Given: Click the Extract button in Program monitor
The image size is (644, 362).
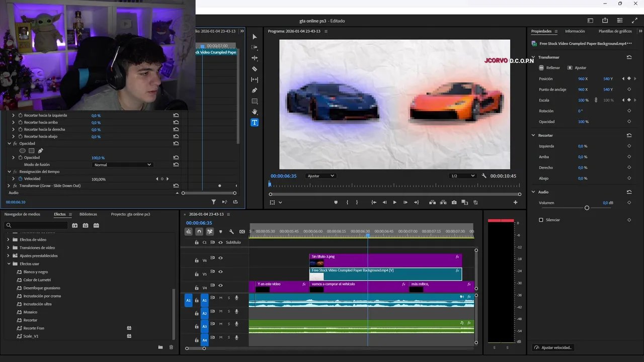Looking at the screenshot, I should pos(443,202).
